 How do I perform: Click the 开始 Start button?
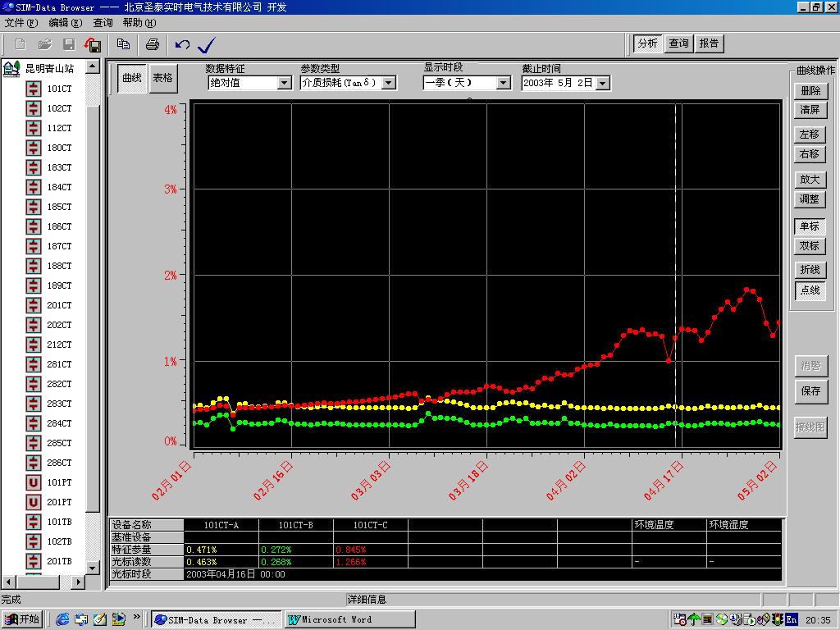pos(22,620)
